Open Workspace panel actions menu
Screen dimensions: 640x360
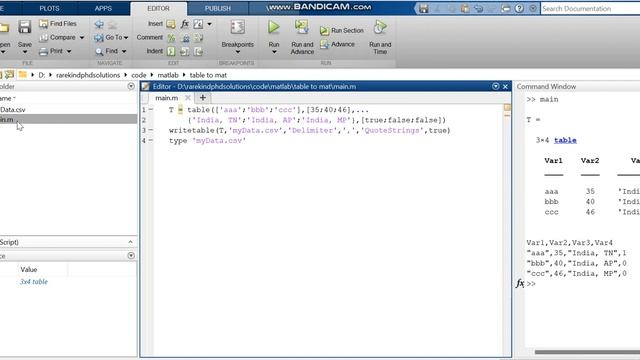tap(131, 256)
